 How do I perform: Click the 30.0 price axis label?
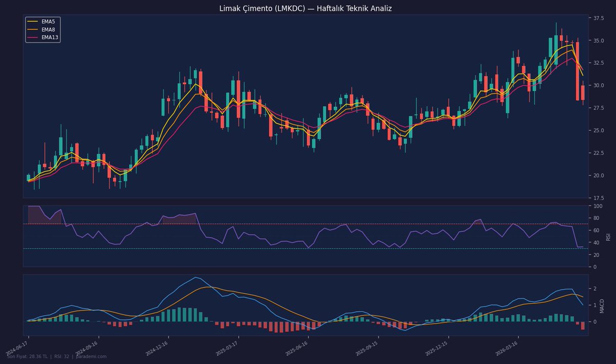click(x=598, y=86)
